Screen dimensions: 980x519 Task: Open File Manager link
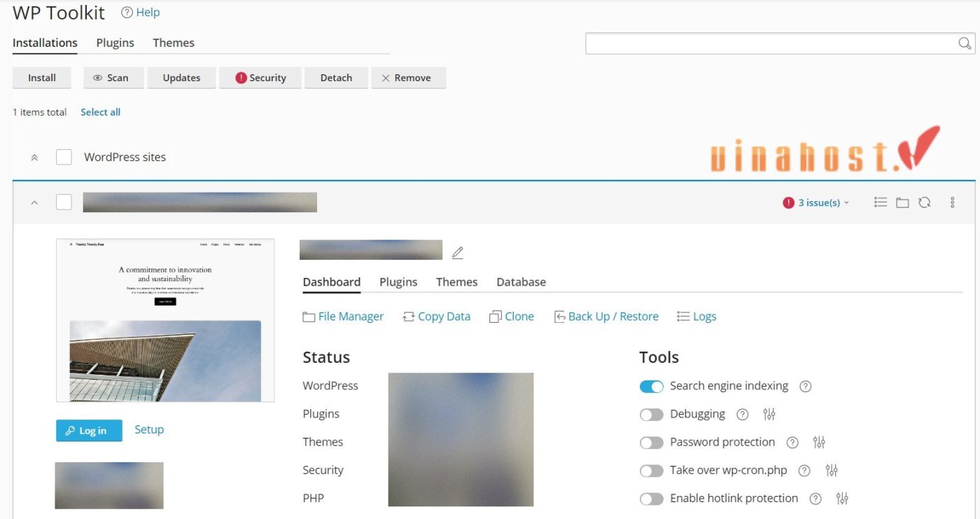click(x=343, y=317)
